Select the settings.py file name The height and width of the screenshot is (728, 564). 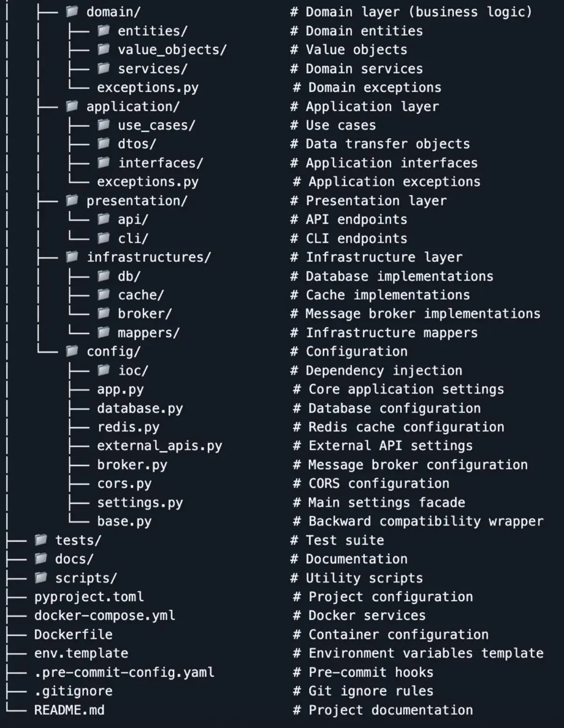[x=140, y=502]
